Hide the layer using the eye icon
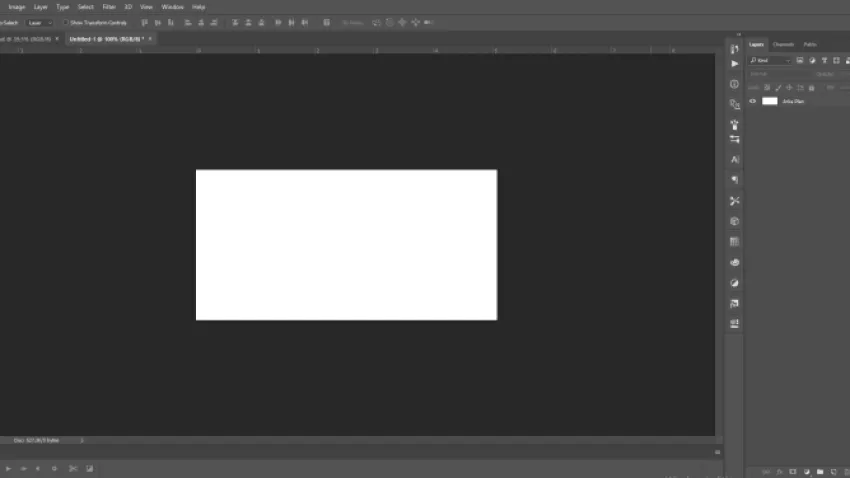 tap(753, 101)
